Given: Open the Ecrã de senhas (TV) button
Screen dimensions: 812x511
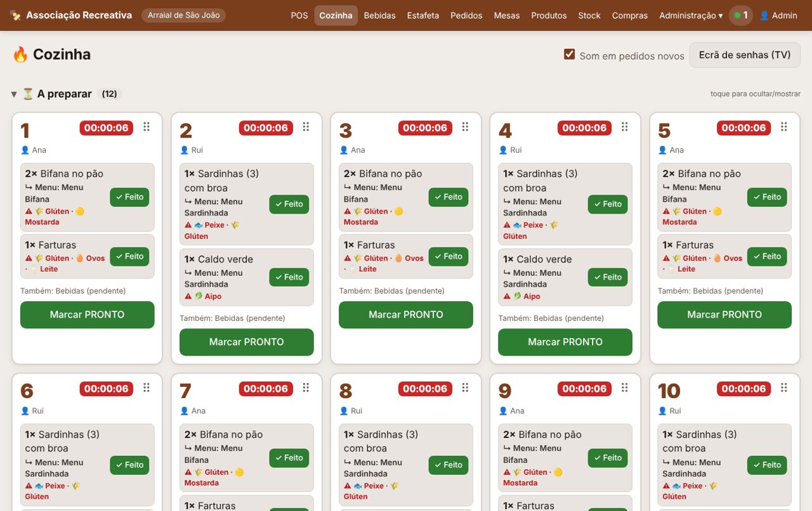Looking at the screenshot, I should click(745, 55).
